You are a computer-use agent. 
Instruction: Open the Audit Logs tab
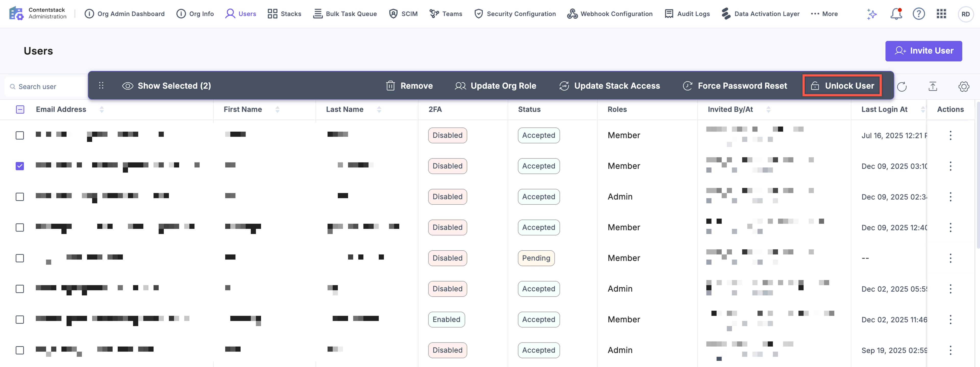point(687,14)
